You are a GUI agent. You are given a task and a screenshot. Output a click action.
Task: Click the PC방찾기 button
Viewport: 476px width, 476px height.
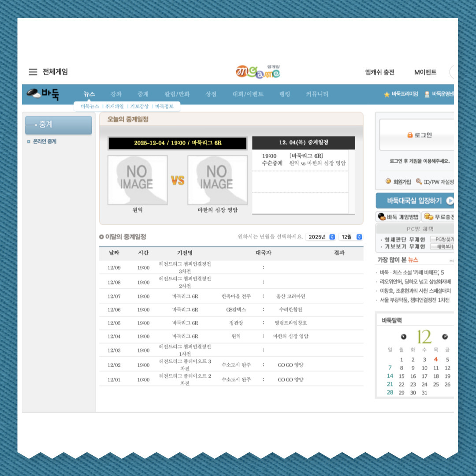442,239
